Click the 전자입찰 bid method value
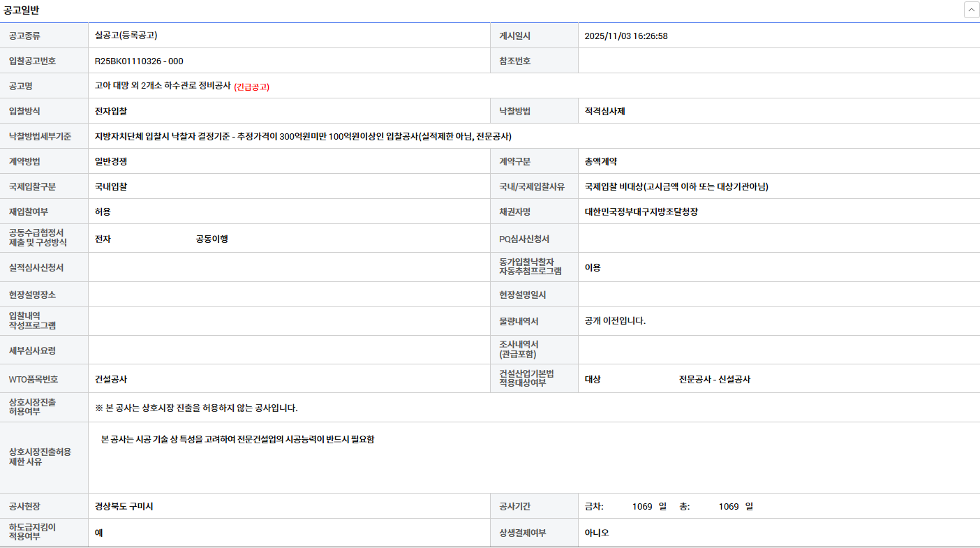The height and width of the screenshot is (548, 980). coord(111,111)
